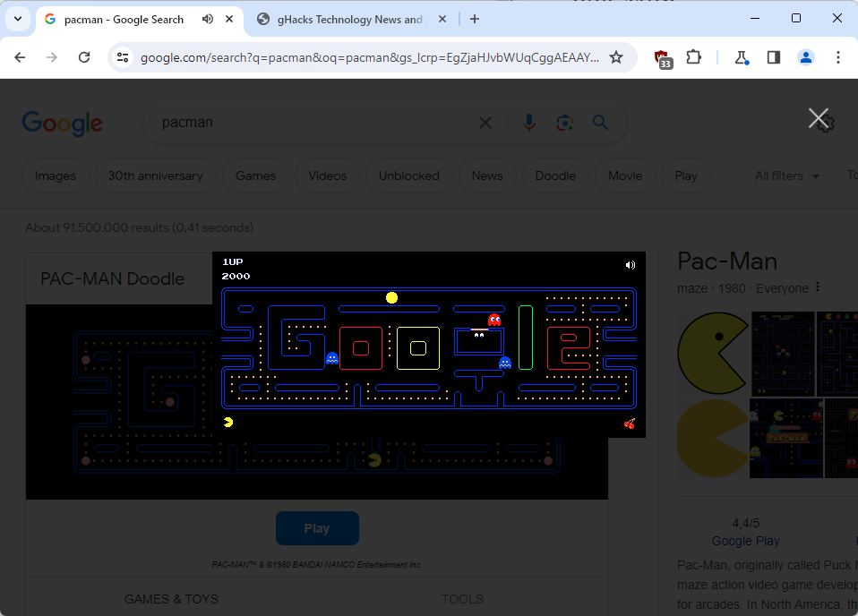Viewport: 858px width, 616px height.
Task: Search by image with Lens icon
Action: 565,123
